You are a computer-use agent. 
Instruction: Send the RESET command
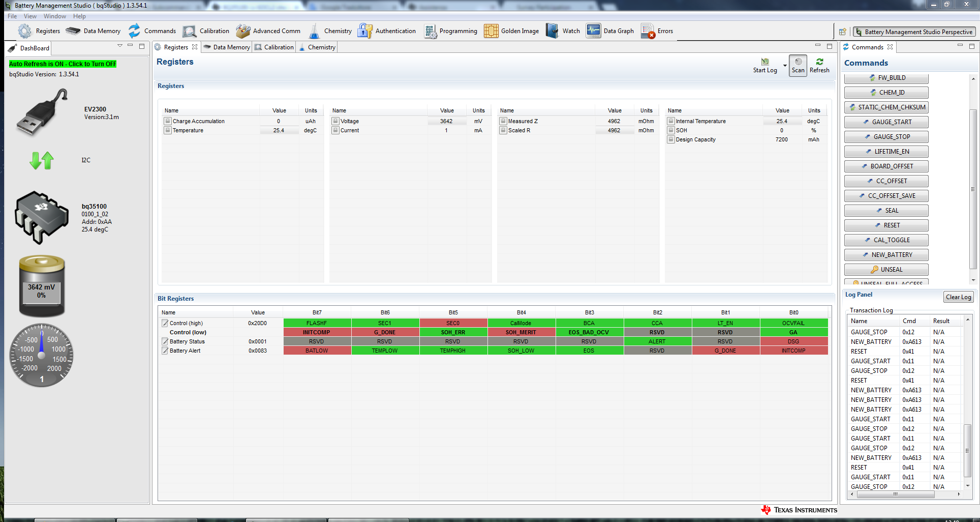click(886, 225)
